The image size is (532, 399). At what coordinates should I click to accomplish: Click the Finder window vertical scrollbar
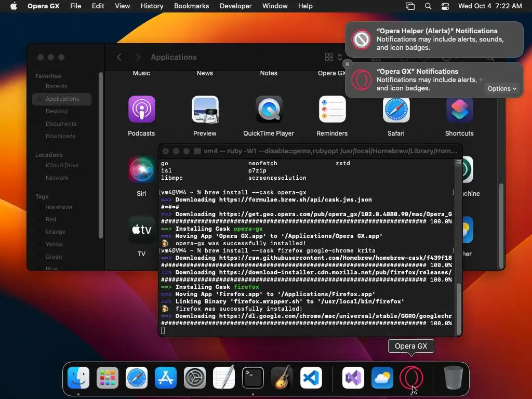tap(501, 226)
